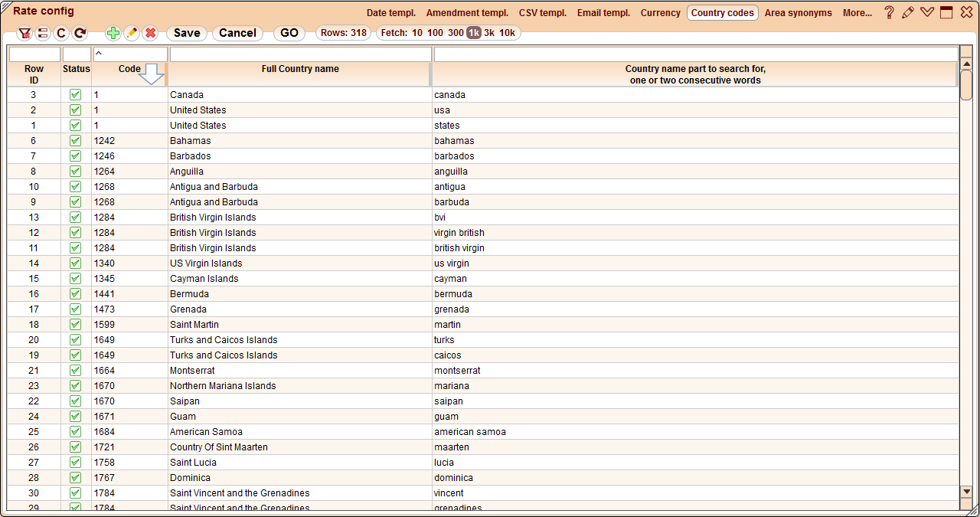Click the vertical scrollbar down arrow
The height and width of the screenshot is (517, 980).
tap(966, 492)
